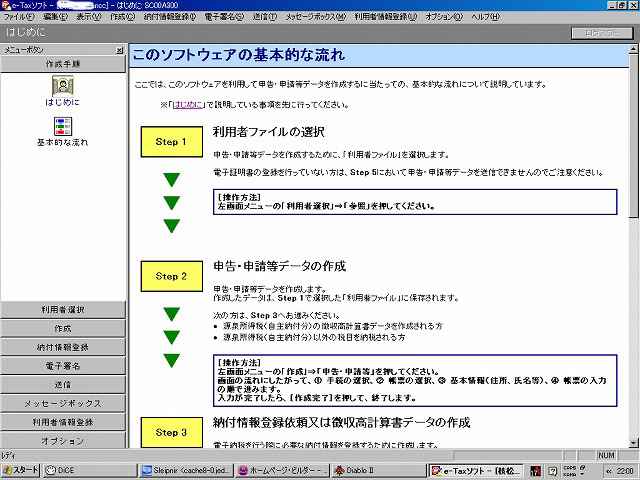Image resolution: width=640 pixels, height=480 pixels.
Task: Click the taskbar clock showing 22:00
Action: point(625,471)
